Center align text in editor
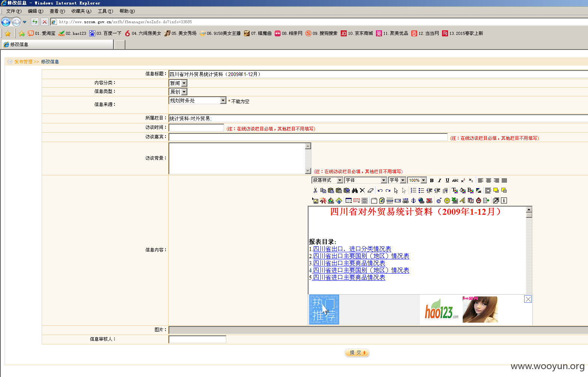Image resolution: width=588 pixels, height=377 pixels. pos(489,180)
